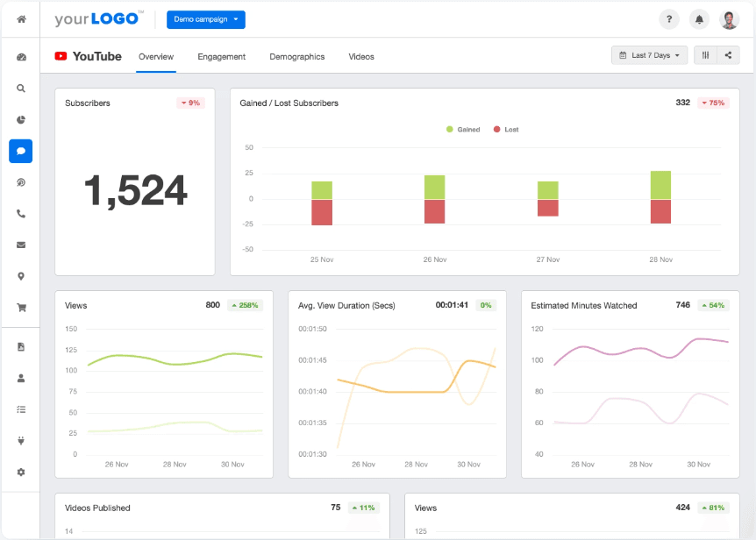Open notifications via the bell icon
Image resolution: width=756 pixels, height=540 pixels.
pos(699,19)
